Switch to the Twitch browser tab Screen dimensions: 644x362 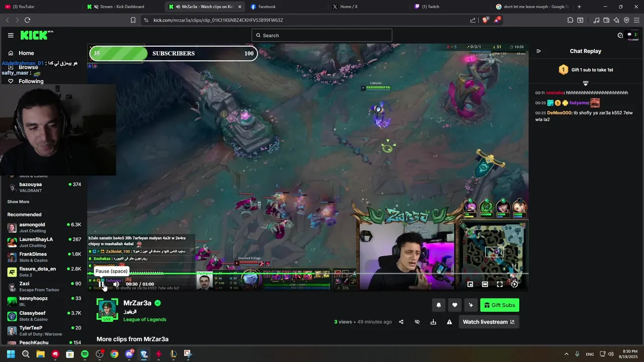tap(451, 7)
